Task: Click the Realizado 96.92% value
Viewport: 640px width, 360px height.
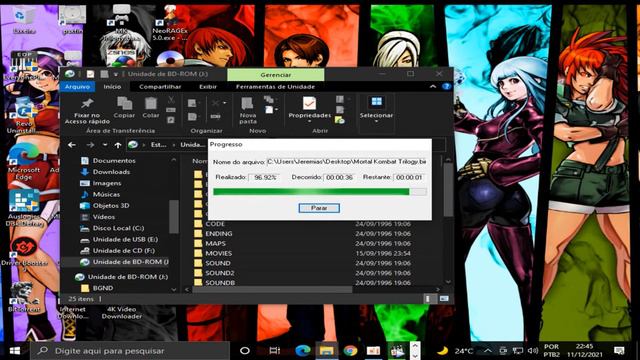Action: coord(265,178)
